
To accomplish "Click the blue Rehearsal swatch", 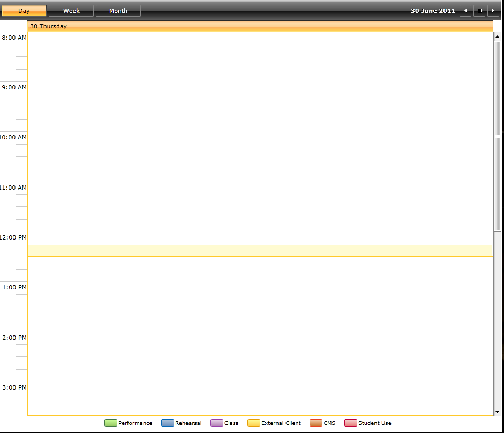I will pyautogui.click(x=168, y=423).
